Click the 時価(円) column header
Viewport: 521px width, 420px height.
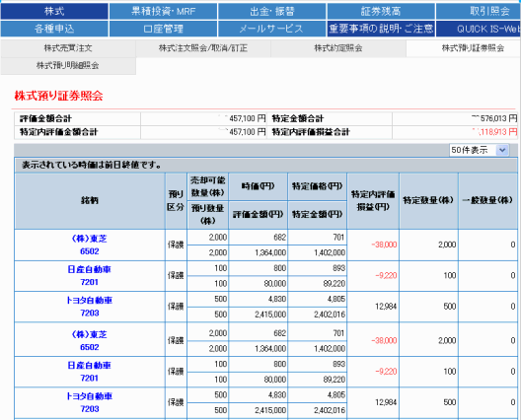coord(259,186)
